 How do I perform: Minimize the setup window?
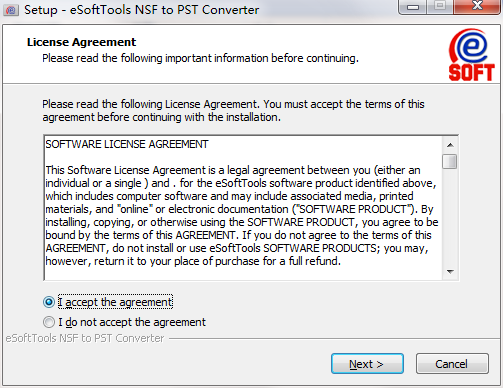[413, 7]
